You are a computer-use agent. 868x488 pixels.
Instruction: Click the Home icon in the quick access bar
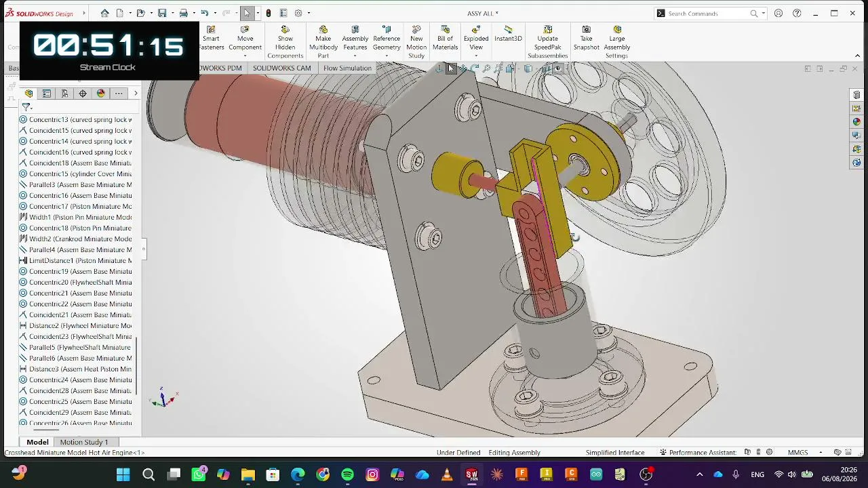[x=104, y=13]
